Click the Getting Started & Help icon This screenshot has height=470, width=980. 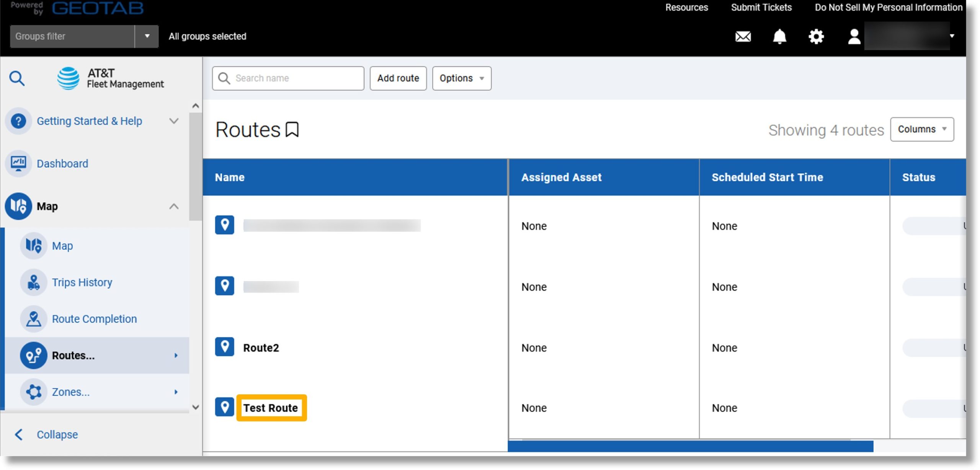click(18, 120)
